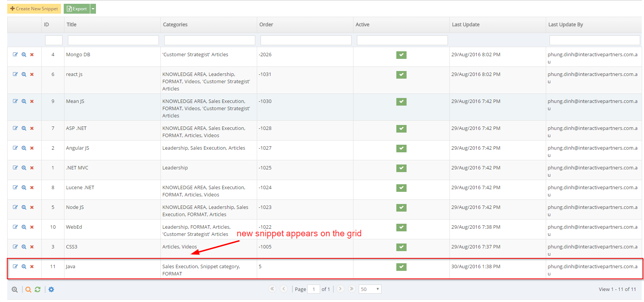The image size is (644, 302).
Task: Edit the CSS3 snippet row
Action: point(15,247)
